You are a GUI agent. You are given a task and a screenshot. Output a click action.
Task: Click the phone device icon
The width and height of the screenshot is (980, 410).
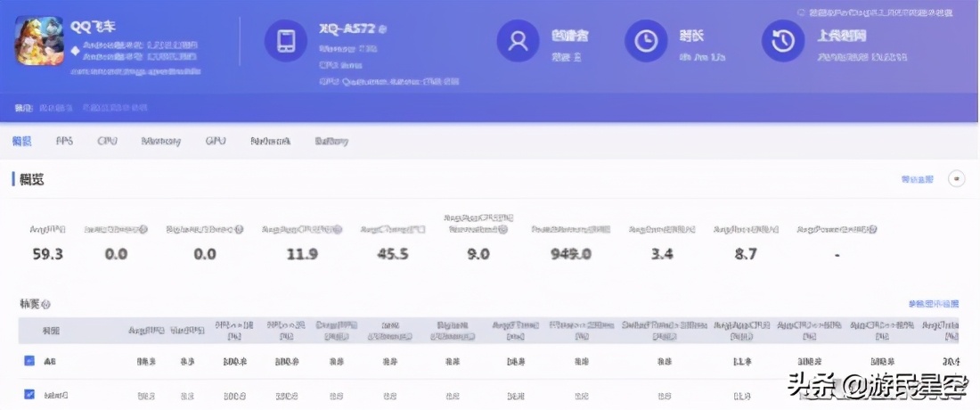[286, 41]
